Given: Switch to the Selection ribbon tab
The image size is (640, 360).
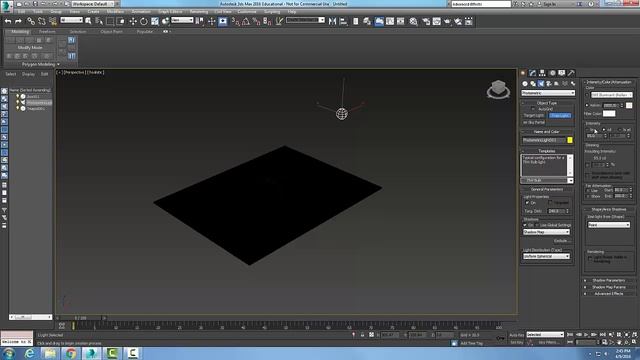Looking at the screenshot, I should pos(78,31).
